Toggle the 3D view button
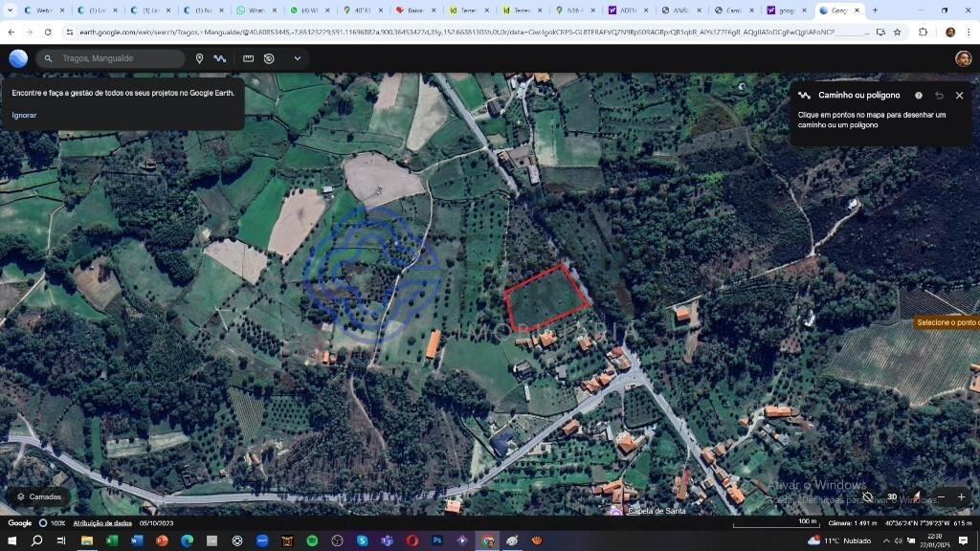Viewport: 980px width, 551px height. pyautogui.click(x=892, y=496)
